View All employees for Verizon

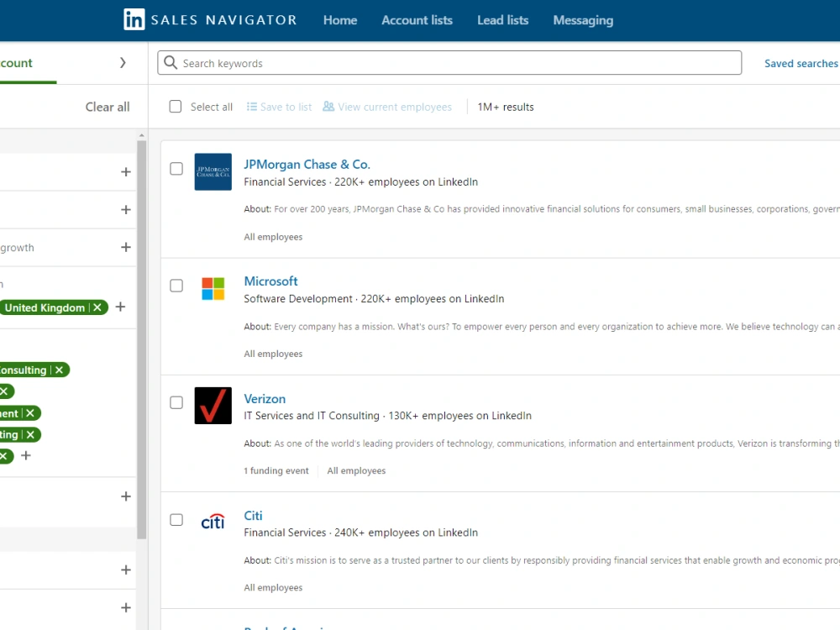click(x=356, y=470)
